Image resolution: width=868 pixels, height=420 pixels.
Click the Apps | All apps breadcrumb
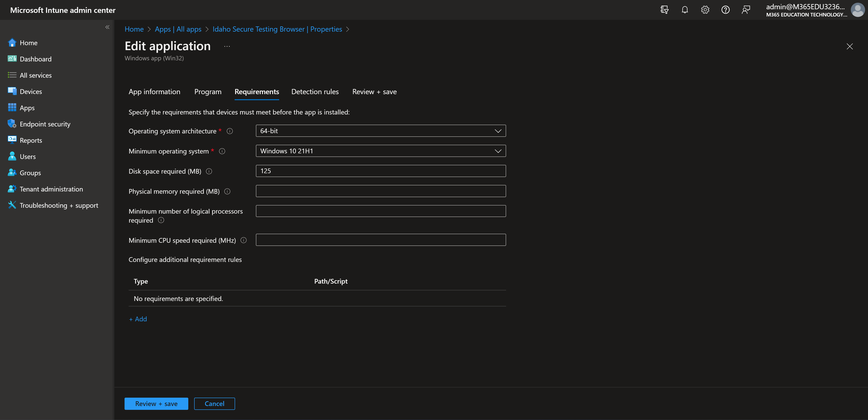[x=178, y=29]
